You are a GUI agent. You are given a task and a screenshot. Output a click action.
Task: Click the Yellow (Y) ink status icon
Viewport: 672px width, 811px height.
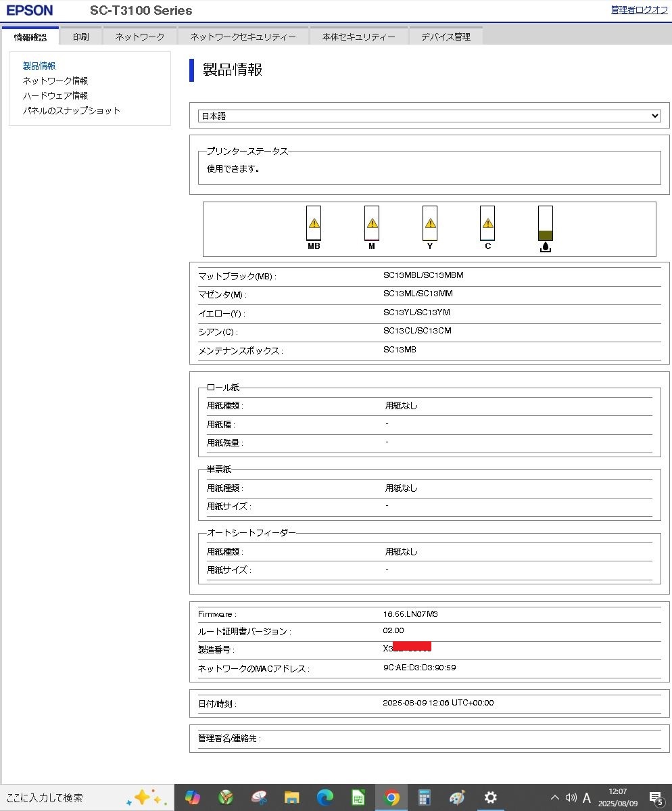pyautogui.click(x=429, y=223)
